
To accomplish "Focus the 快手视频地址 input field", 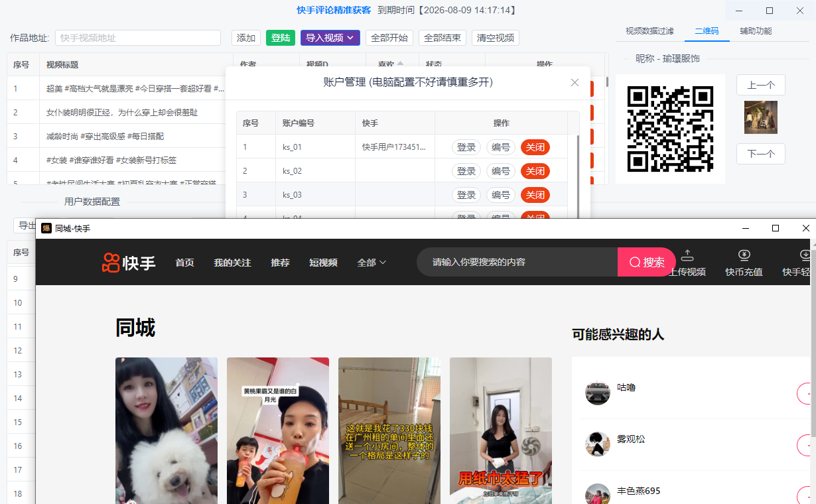I will (x=138, y=38).
